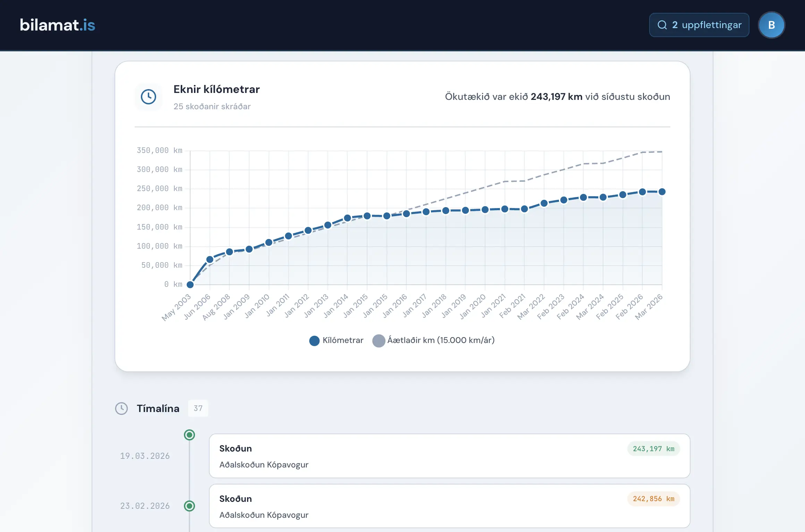Open the Skoðun card with 243,197 km
This screenshot has height=532, width=805.
pos(450,456)
